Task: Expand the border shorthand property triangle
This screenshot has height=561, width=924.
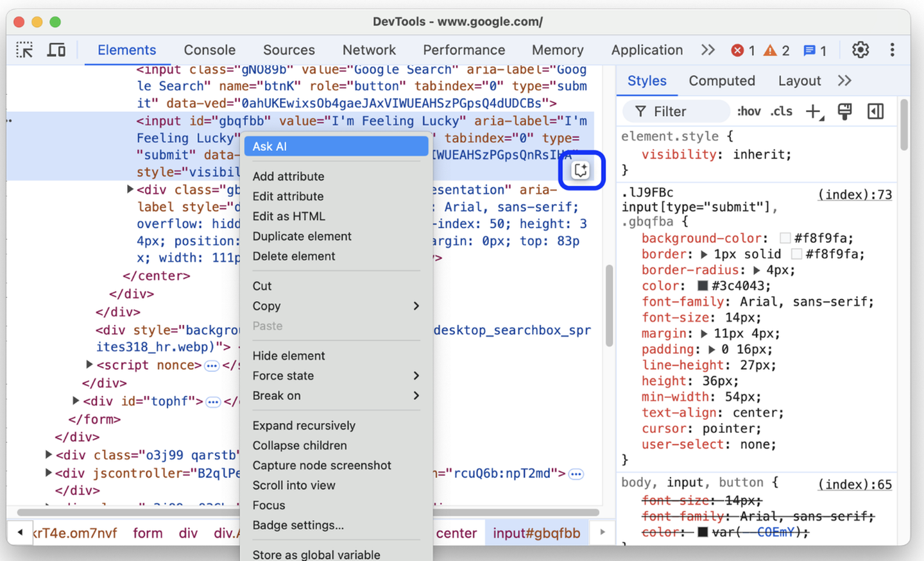Action: coord(704,255)
